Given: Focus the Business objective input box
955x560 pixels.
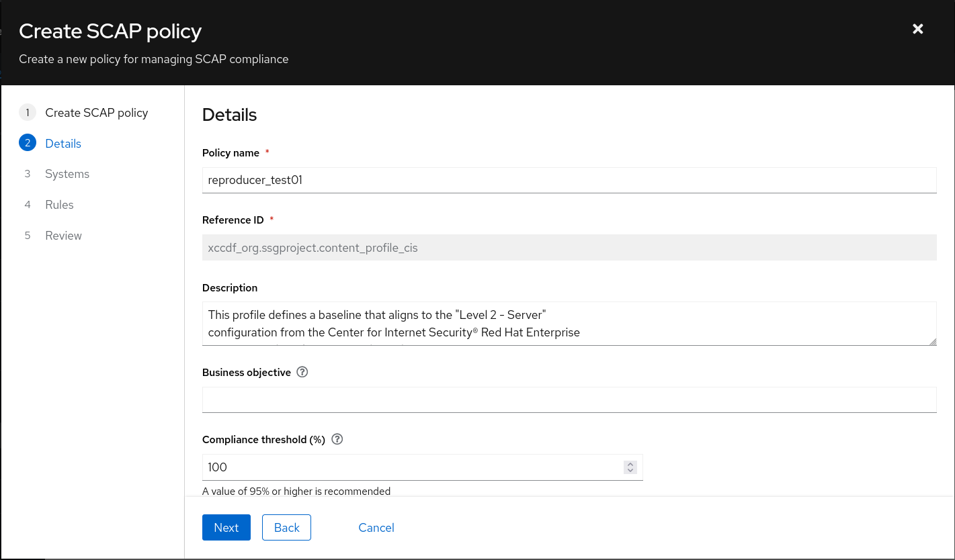Looking at the screenshot, I should pos(569,400).
